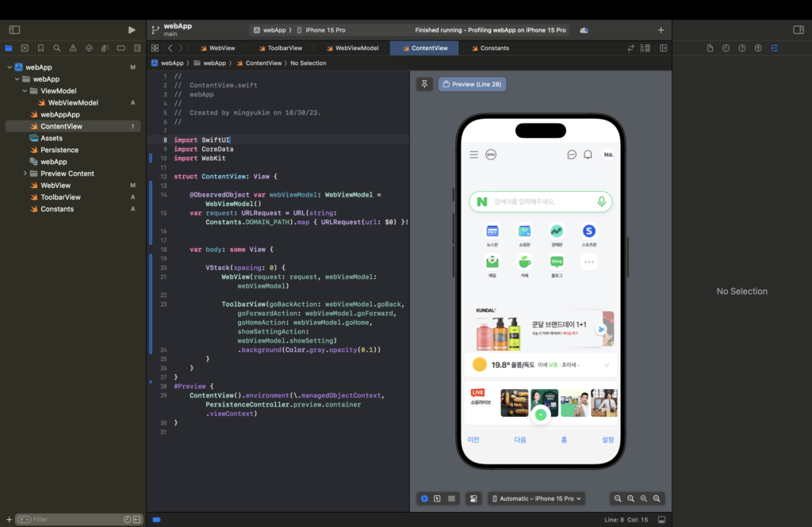Collapse the root webApp project
This screenshot has height=527, width=812.
pos(10,67)
